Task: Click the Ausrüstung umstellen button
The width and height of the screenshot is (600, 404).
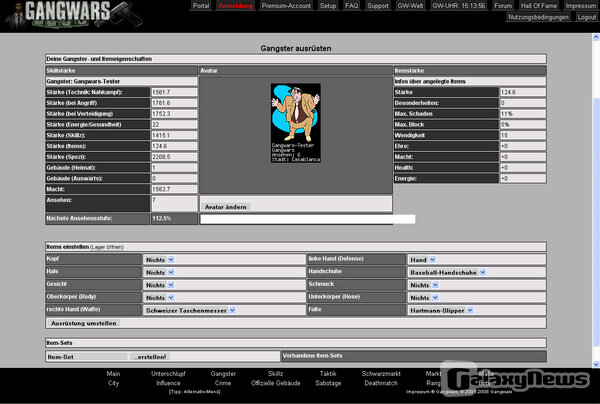Action: tap(83, 323)
